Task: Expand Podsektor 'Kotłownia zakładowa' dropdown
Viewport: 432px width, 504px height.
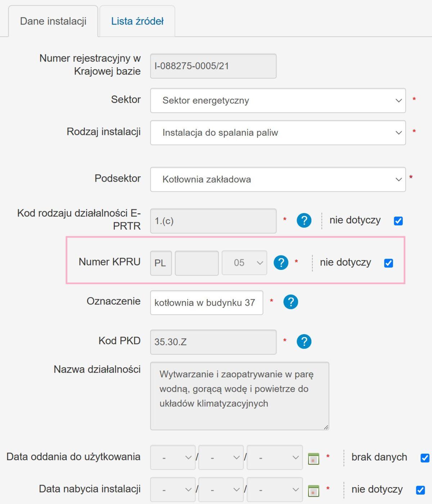Action: [278, 179]
